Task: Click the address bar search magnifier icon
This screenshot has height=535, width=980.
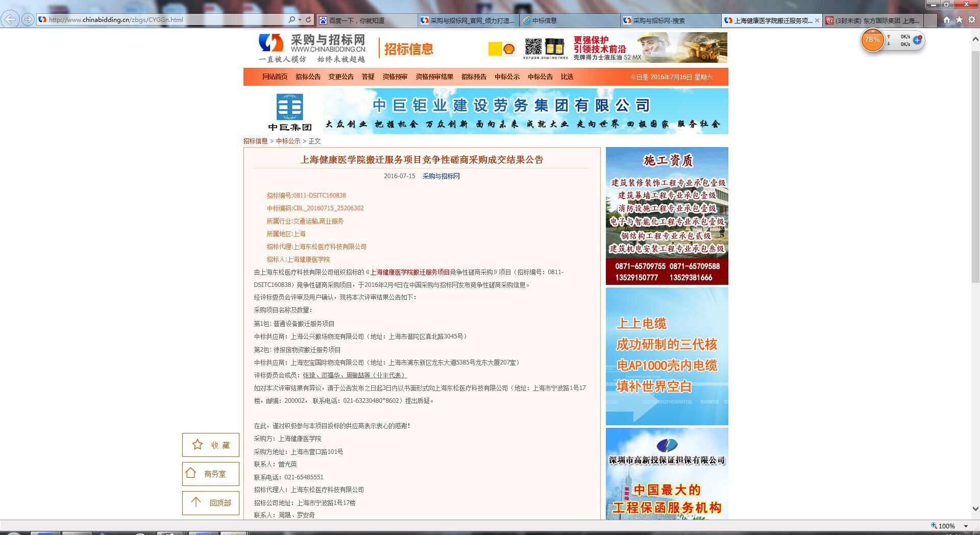Action: pos(291,20)
